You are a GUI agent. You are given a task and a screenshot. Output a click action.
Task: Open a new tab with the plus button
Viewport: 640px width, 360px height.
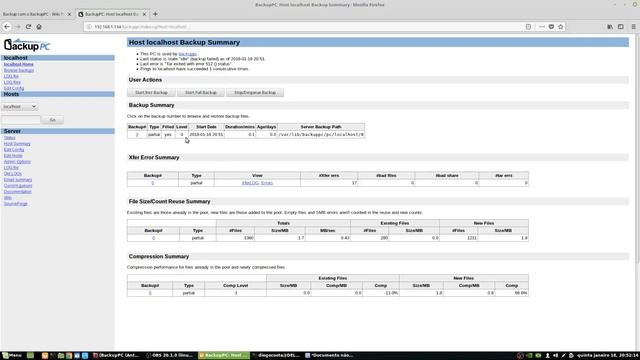tap(155, 14)
